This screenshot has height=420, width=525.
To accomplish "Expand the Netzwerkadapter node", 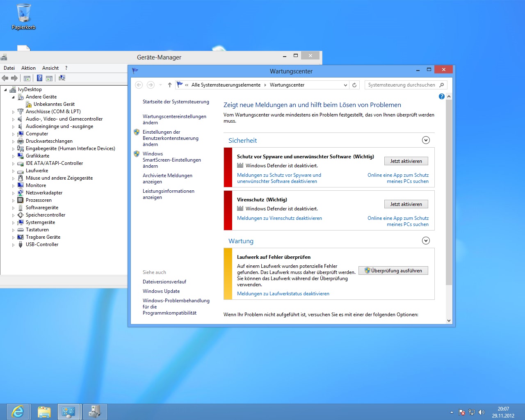I will click(13, 193).
